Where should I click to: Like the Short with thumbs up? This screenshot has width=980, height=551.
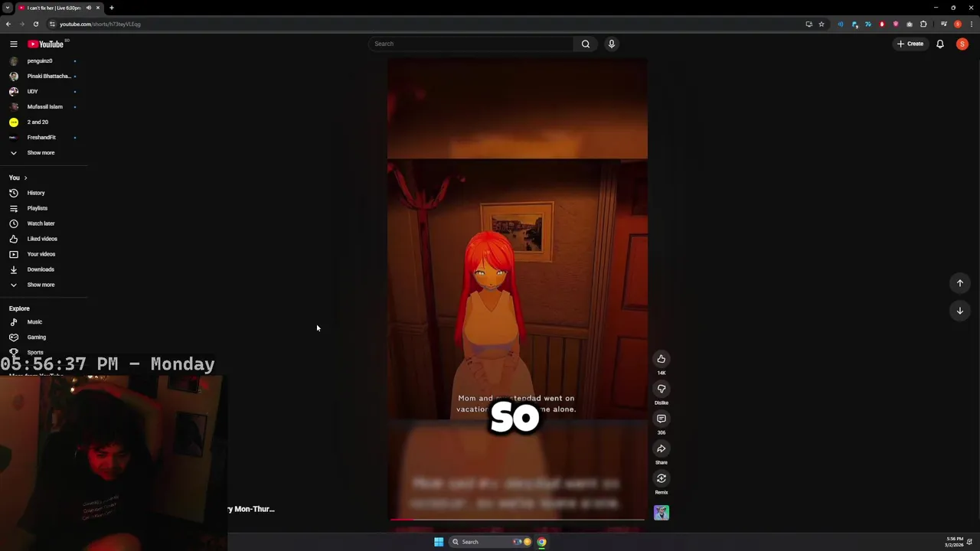(661, 359)
